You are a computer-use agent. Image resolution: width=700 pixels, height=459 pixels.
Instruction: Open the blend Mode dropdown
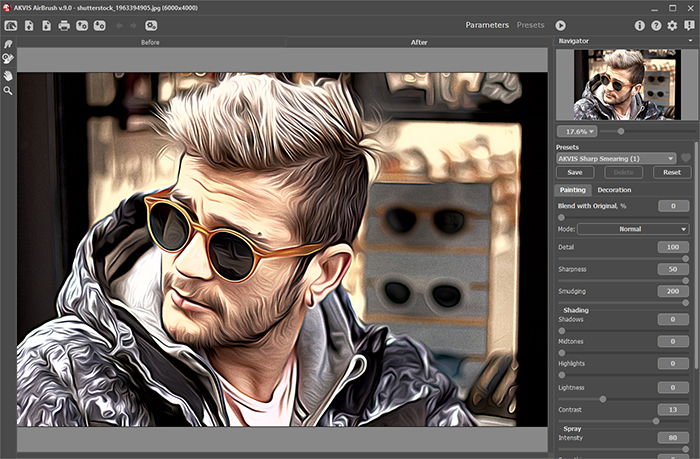[633, 229]
